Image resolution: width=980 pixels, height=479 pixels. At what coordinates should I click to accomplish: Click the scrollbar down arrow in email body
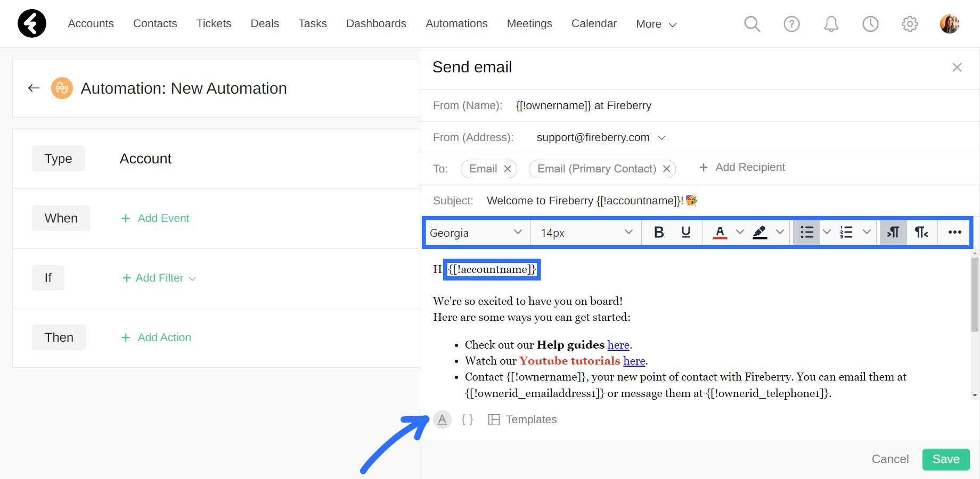point(975,395)
